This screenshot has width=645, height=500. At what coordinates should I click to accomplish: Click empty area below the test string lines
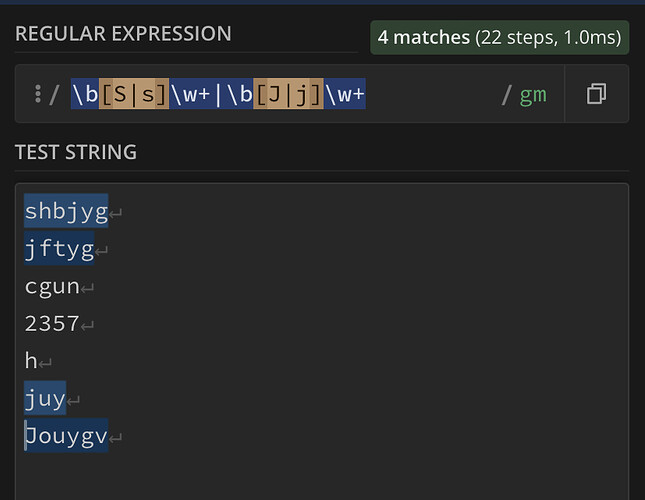320,475
